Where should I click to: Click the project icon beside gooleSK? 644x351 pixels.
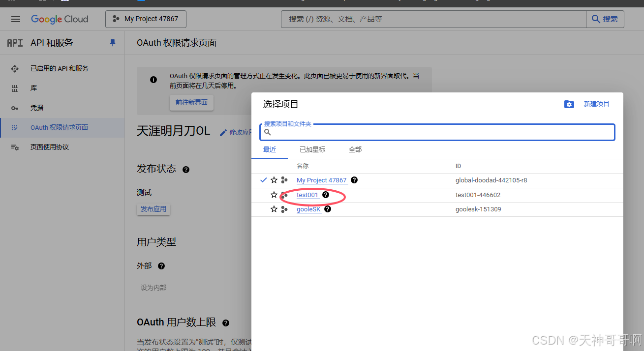(x=284, y=209)
